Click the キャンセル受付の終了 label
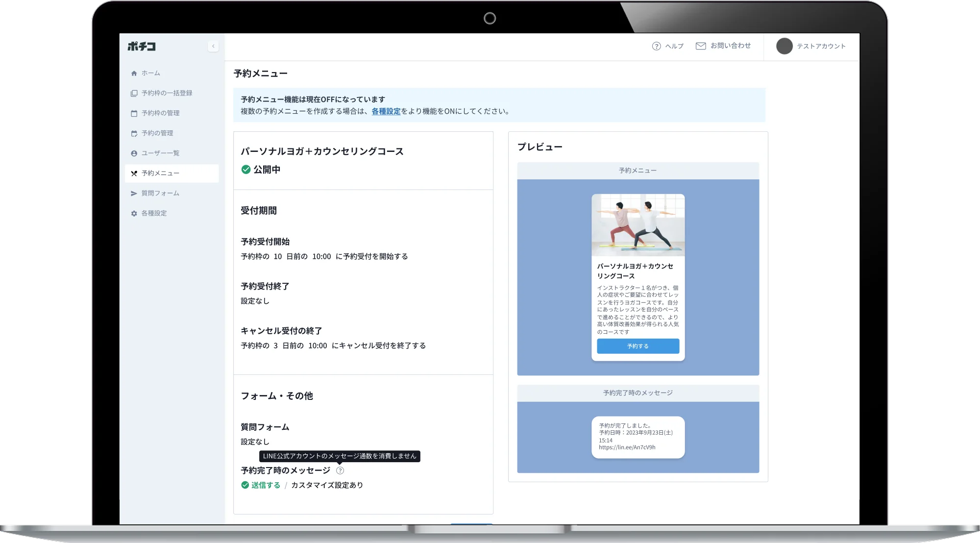The width and height of the screenshot is (980, 543). (x=281, y=331)
